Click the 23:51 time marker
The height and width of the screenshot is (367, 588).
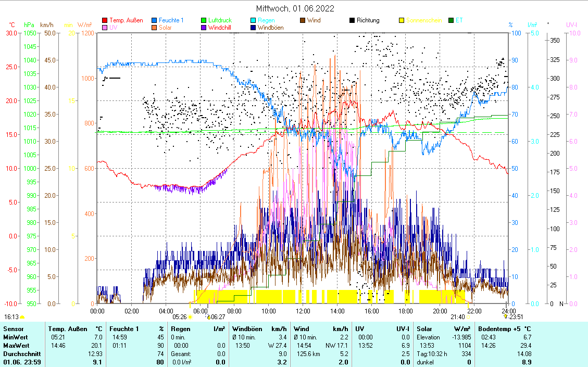click(x=515, y=317)
